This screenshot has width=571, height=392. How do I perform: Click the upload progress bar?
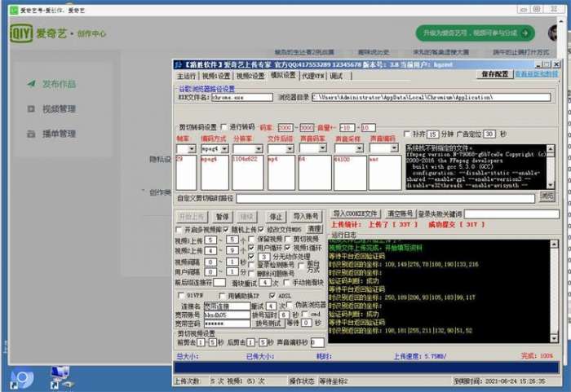coord(366,367)
